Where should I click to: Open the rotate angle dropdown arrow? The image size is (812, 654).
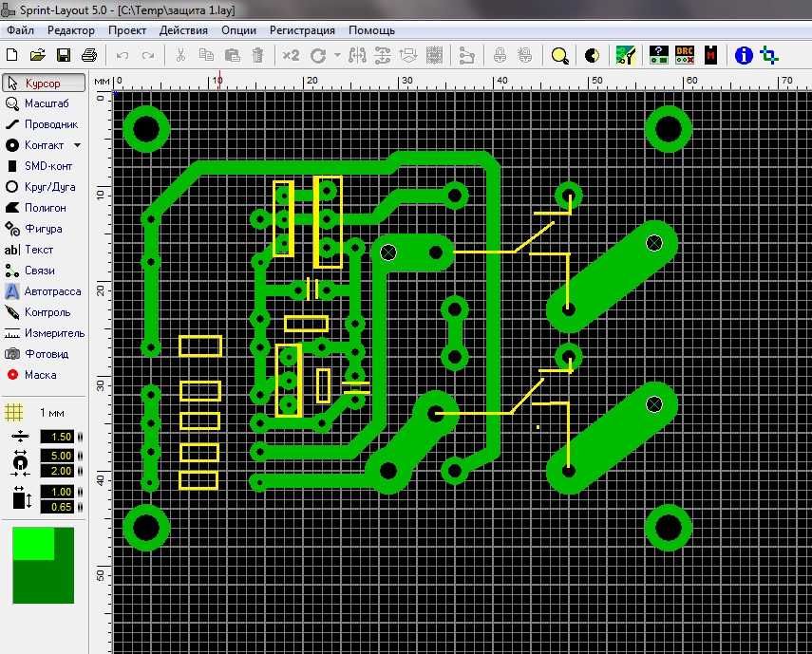coord(337,55)
